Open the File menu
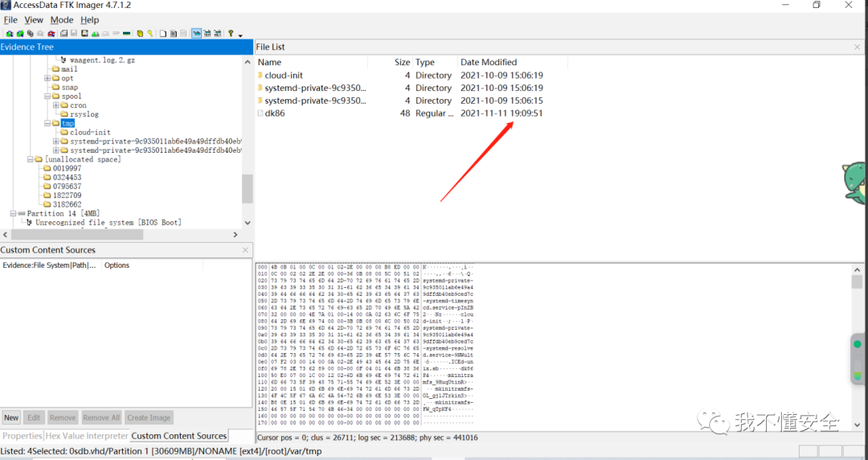The width and height of the screenshot is (868, 460). click(x=10, y=20)
